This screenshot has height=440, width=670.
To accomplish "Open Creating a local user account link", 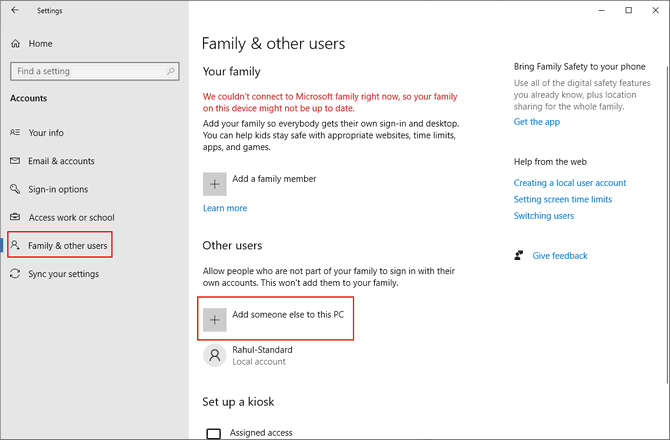I will (570, 183).
